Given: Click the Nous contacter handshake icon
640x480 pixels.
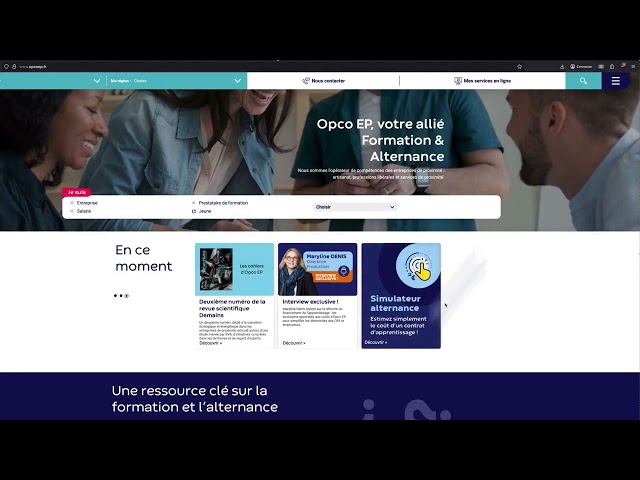Looking at the screenshot, I should click(x=306, y=80).
